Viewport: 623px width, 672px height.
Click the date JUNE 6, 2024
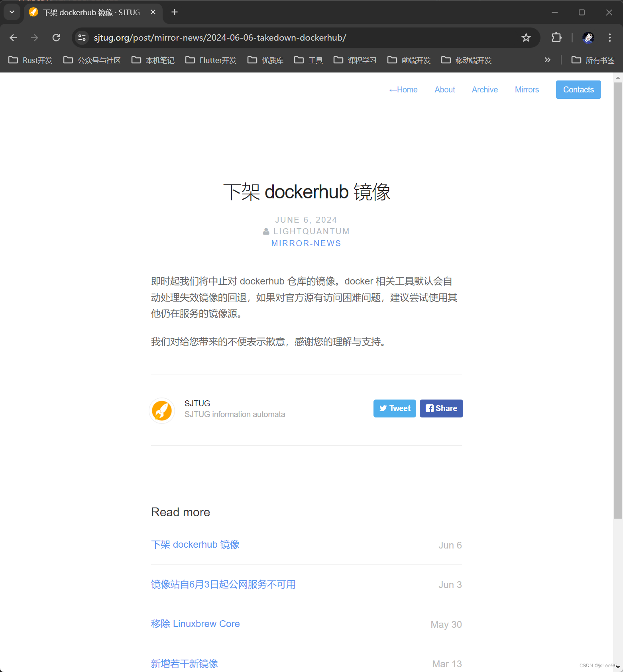click(x=306, y=220)
